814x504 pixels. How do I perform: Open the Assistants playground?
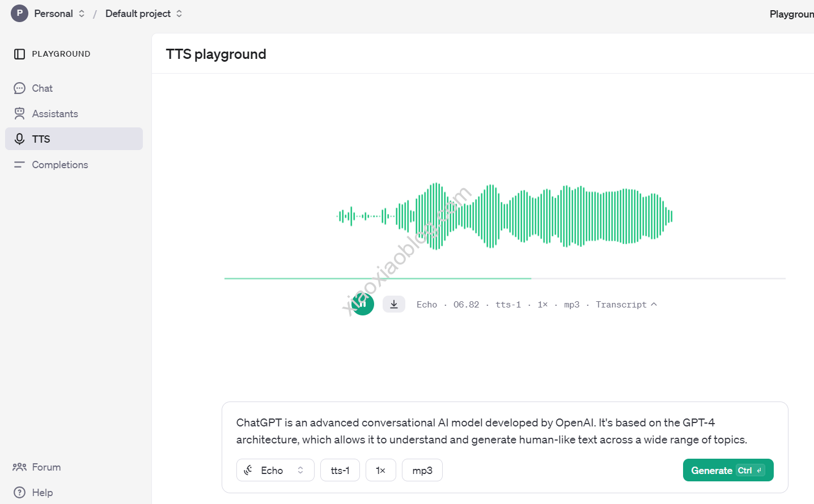coord(74,114)
